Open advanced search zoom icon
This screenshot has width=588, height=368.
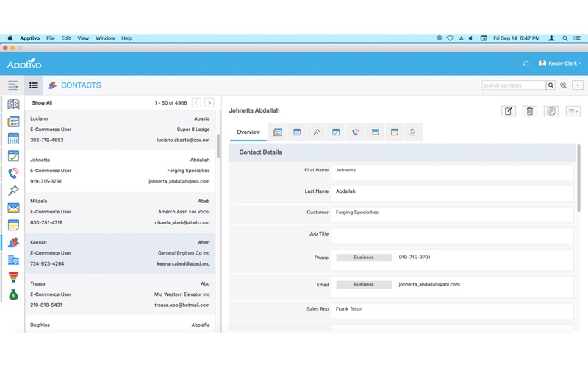563,85
